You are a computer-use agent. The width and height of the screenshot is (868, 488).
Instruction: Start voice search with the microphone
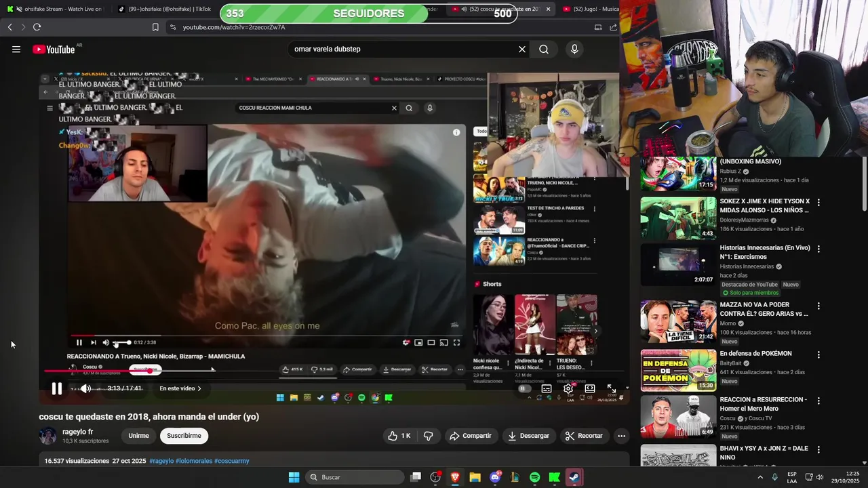[574, 49]
